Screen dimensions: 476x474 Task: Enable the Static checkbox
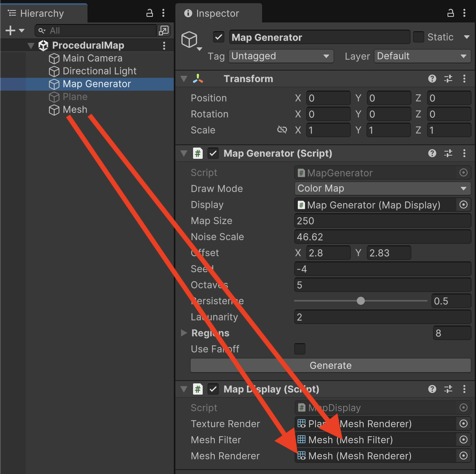(419, 37)
